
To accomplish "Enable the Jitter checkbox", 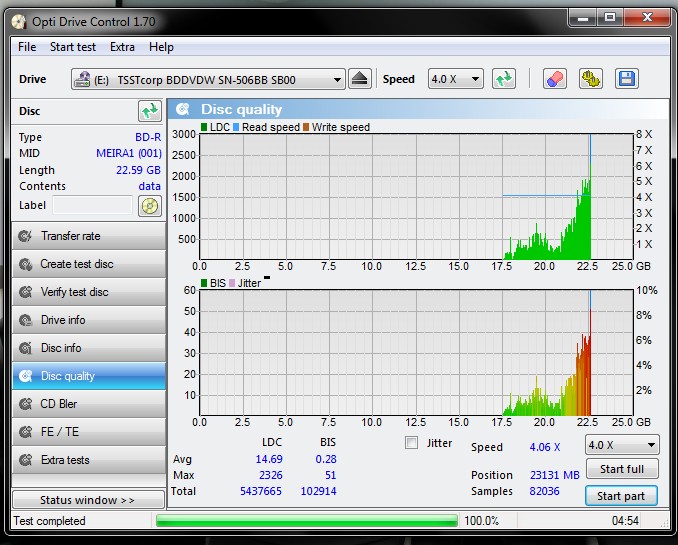I will (412, 443).
